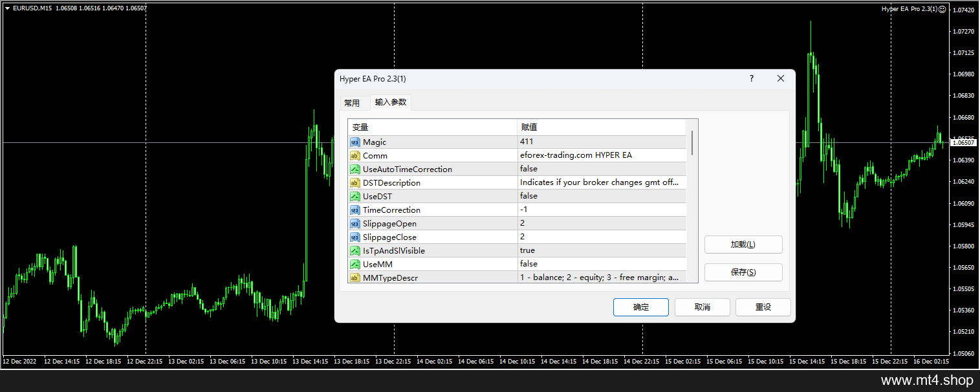980x392 pixels.
Task: Click the help question mark in the dialog title bar
Action: [751, 78]
